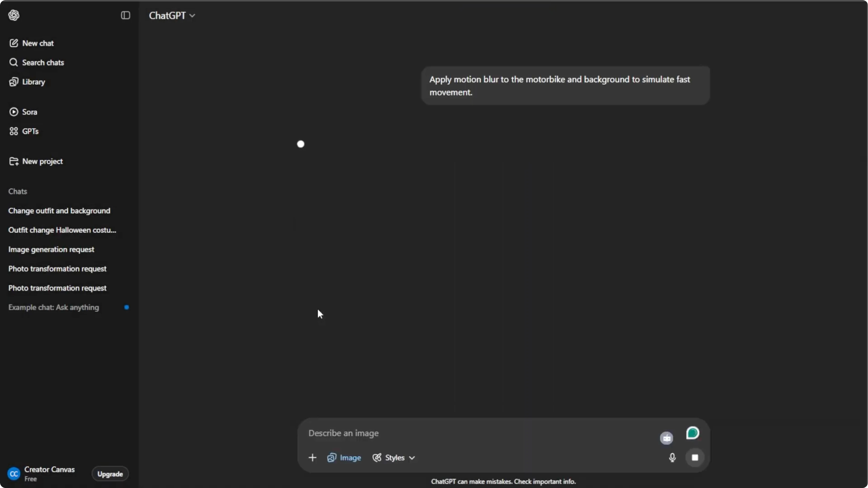
Task: Click the New chat pencil icon
Action: point(13,43)
